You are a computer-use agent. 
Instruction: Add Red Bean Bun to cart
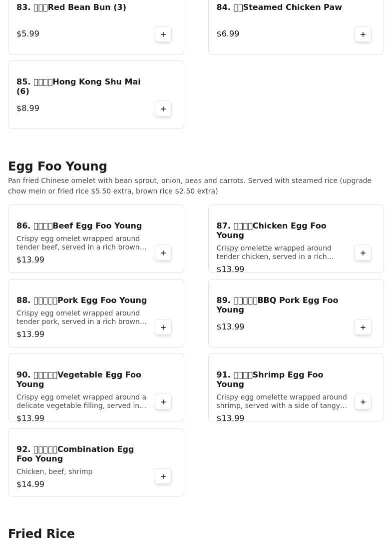[163, 34]
